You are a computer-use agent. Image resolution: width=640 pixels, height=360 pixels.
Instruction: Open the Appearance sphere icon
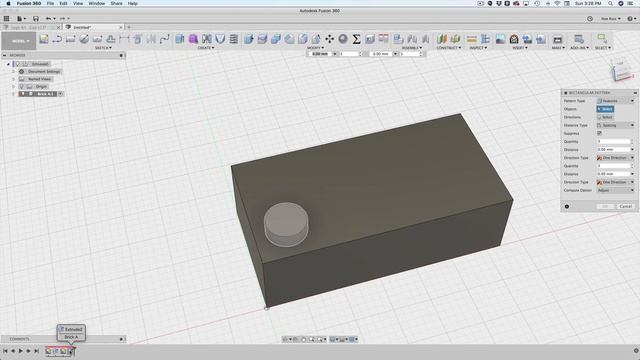(x=343, y=39)
